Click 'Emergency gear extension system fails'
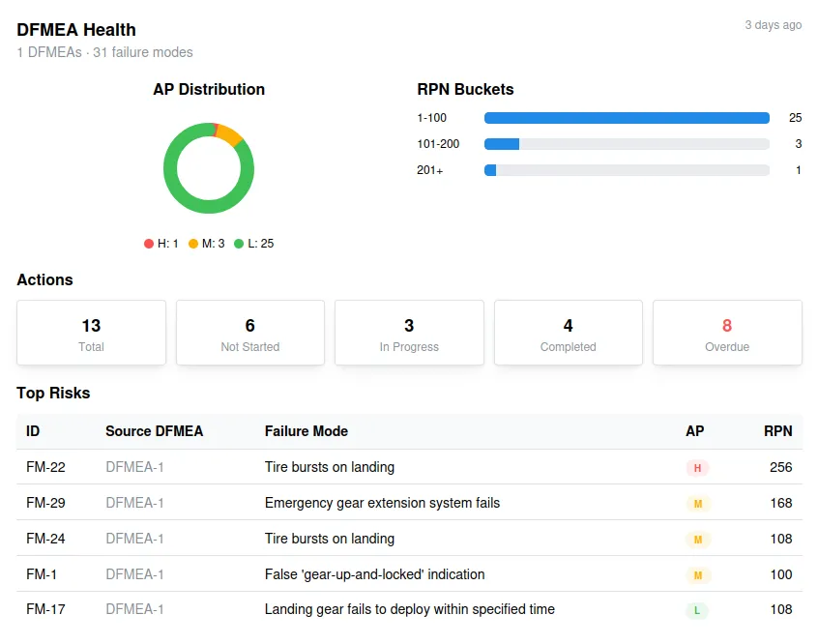Viewport: 818px width, 644px height. pos(382,503)
